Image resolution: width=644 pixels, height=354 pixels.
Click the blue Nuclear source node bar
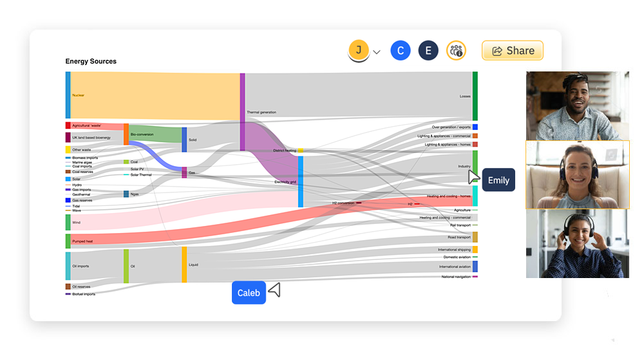click(68, 95)
